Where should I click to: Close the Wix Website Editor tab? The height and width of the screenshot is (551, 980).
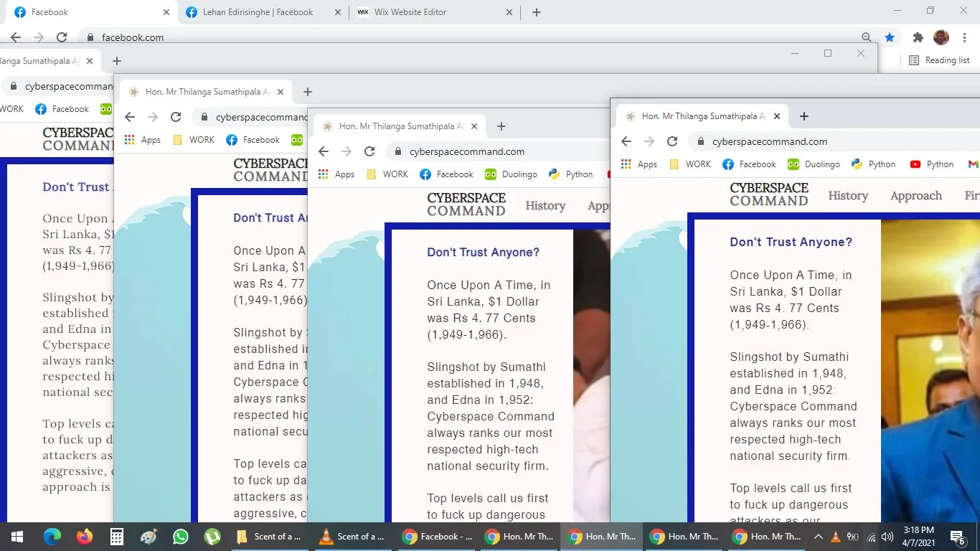[x=509, y=12]
